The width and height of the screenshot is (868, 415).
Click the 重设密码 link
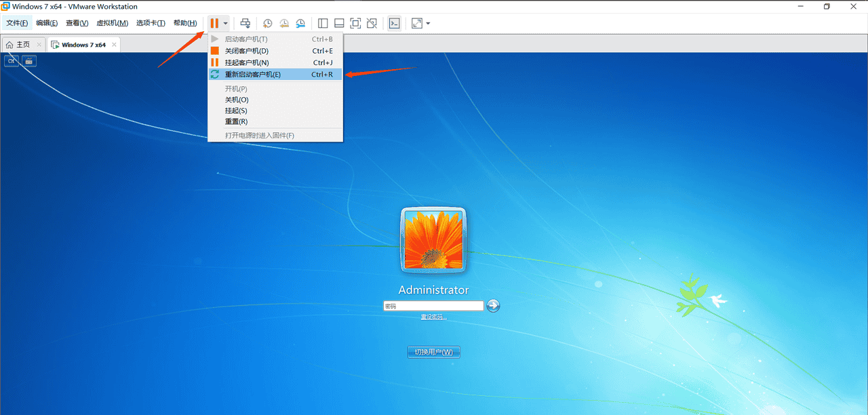coord(434,316)
